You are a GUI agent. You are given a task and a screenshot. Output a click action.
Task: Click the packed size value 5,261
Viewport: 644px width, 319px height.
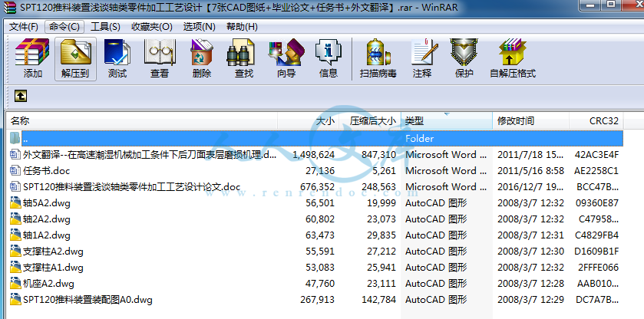384,171
